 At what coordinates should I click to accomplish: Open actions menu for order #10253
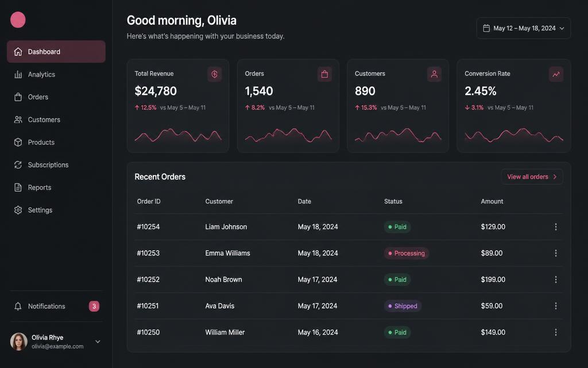556,253
